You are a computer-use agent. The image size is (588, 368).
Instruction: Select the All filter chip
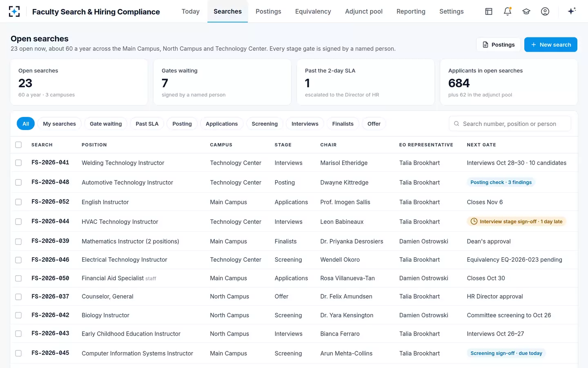[x=26, y=124]
